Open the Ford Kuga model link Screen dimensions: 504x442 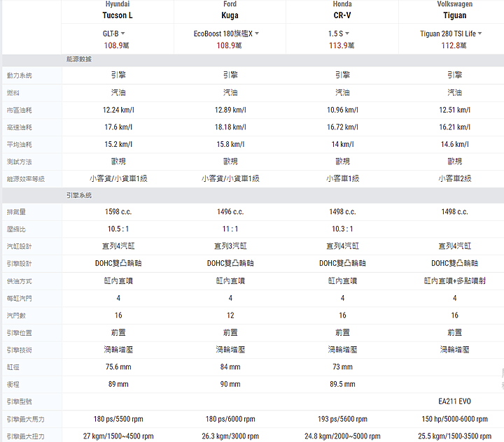point(230,15)
